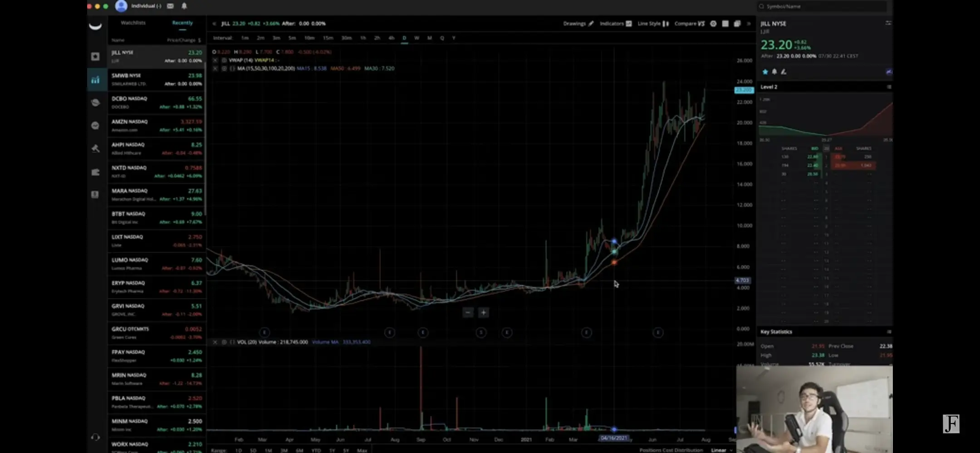This screenshot has height=453, width=980.
Task: Open the Compare VS tool
Action: coord(690,24)
